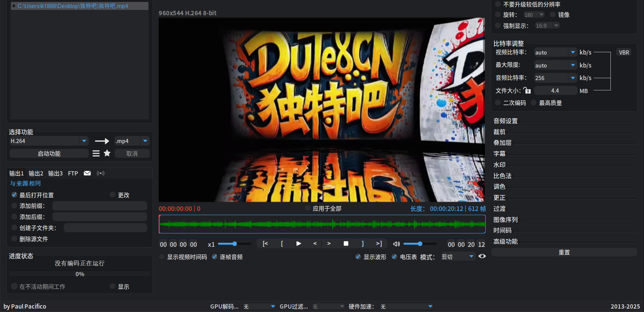Screen dimensions: 644x312
Task: Enable 最高质量 option
Action: 534,103
